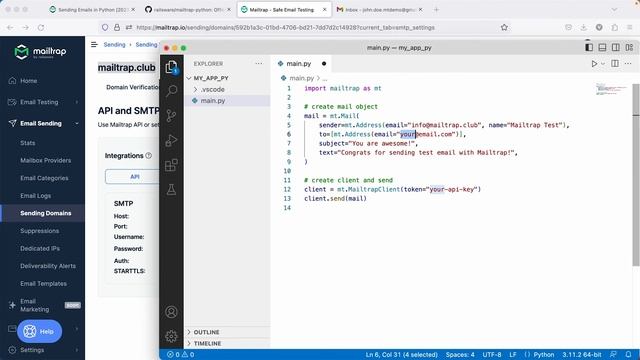The height and width of the screenshot is (360, 640).
Task: Click the unsaved dot on main.py tab
Action: (324, 64)
